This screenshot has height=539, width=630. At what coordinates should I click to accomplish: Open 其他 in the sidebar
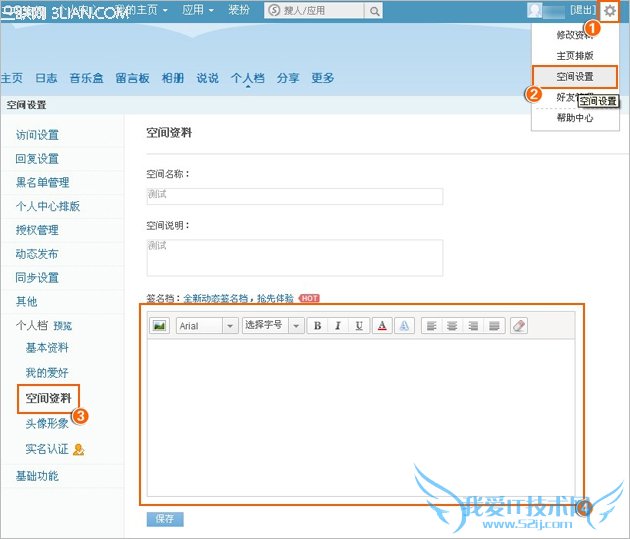pos(27,301)
